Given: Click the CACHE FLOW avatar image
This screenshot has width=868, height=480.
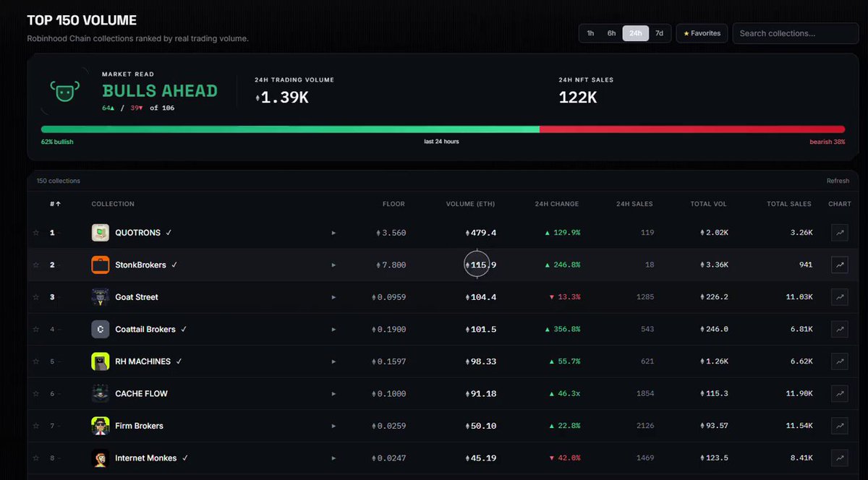Looking at the screenshot, I should click(x=101, y=394).
